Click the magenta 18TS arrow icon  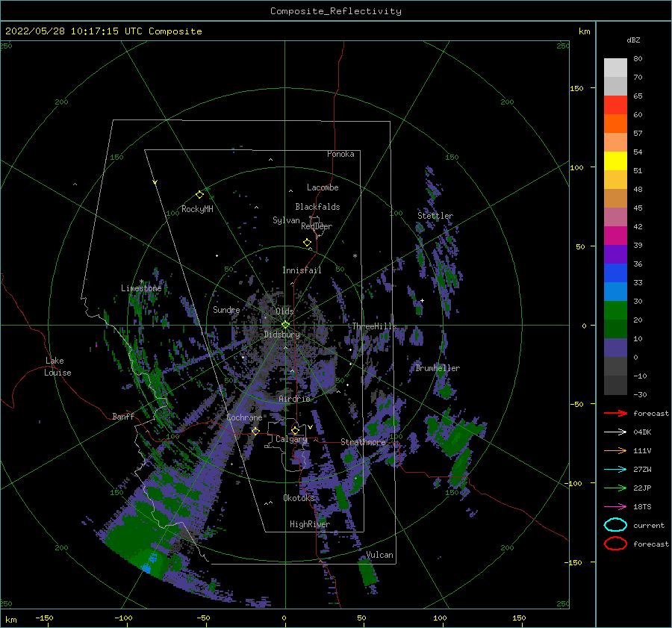615,507
